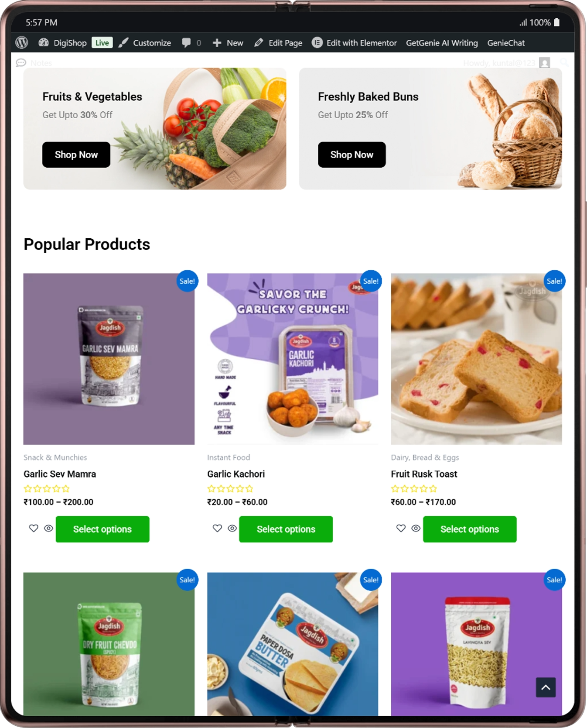Viewport: 587px width, 728px height.
Task: Open the Customize menu item
Action: point(145,43)
